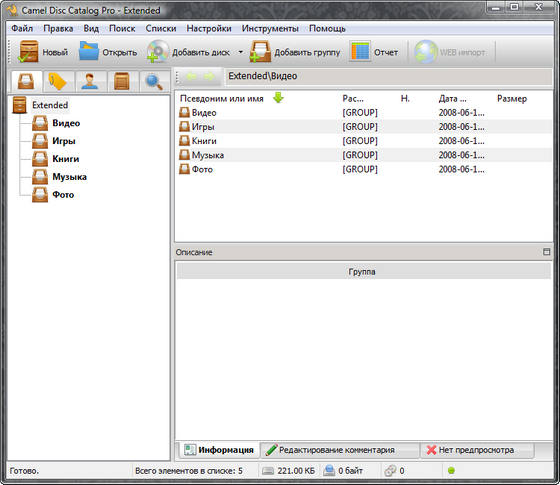Click the camel application icon in the title bar
560x485 pixels.
click(12, 10)
